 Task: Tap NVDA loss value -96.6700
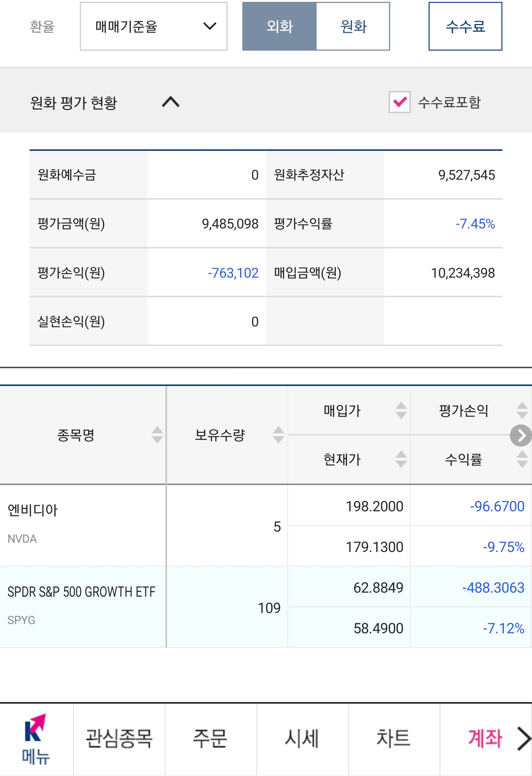coord(497,506)
